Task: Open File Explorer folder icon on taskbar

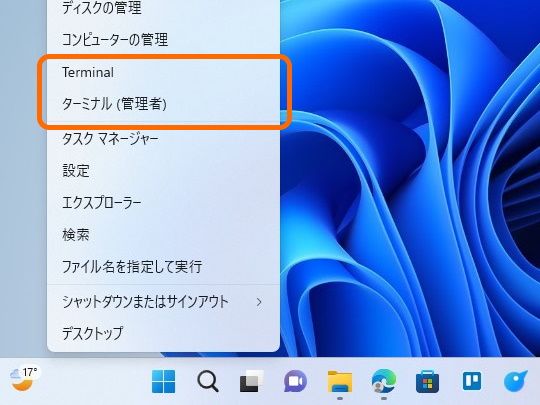Action: [340, 381]
